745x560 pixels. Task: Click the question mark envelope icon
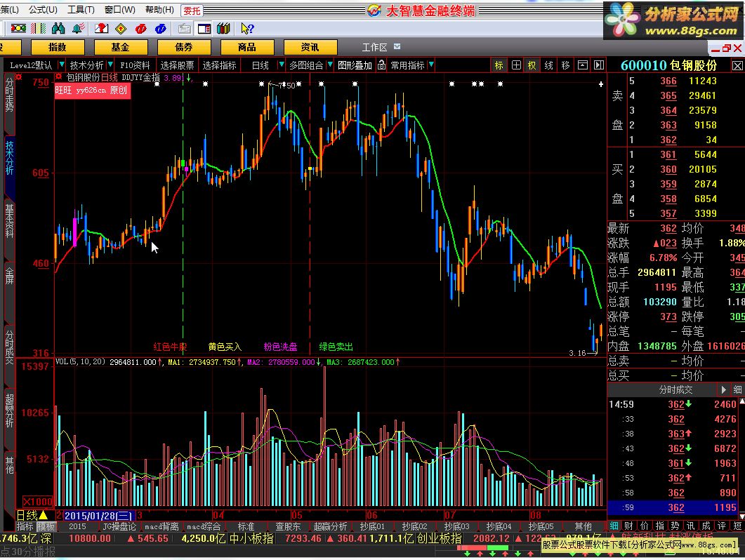point(101,29)
